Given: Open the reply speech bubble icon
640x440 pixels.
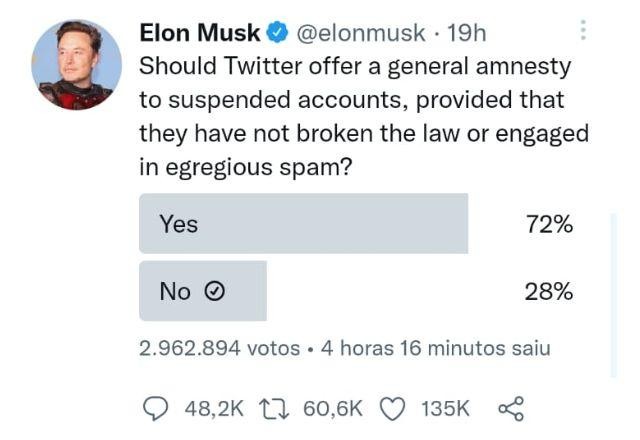Looking at the screenshot, I should tap(158, 408).
